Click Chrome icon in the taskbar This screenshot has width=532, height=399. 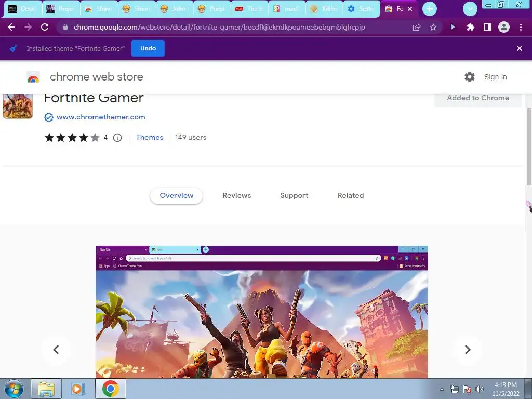point(110,389)
